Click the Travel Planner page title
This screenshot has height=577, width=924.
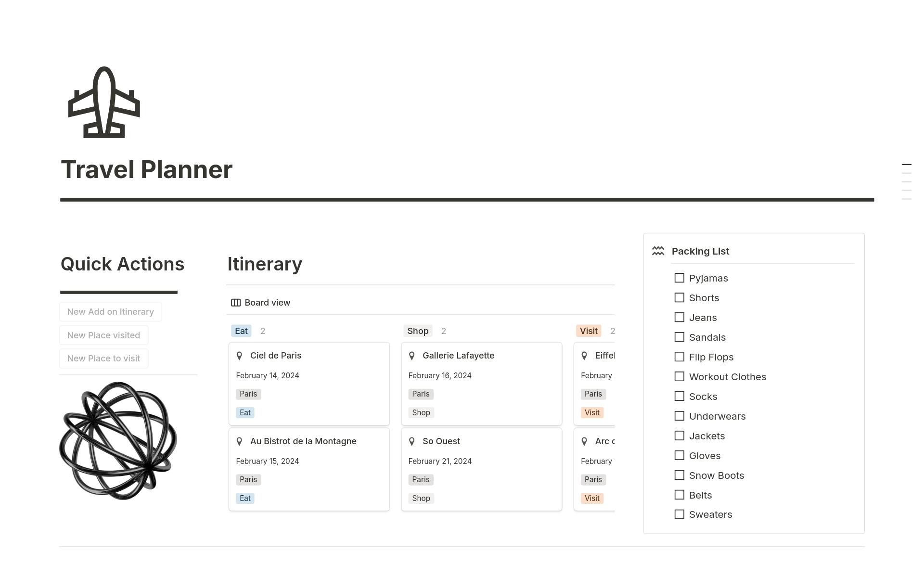(146, 169)
